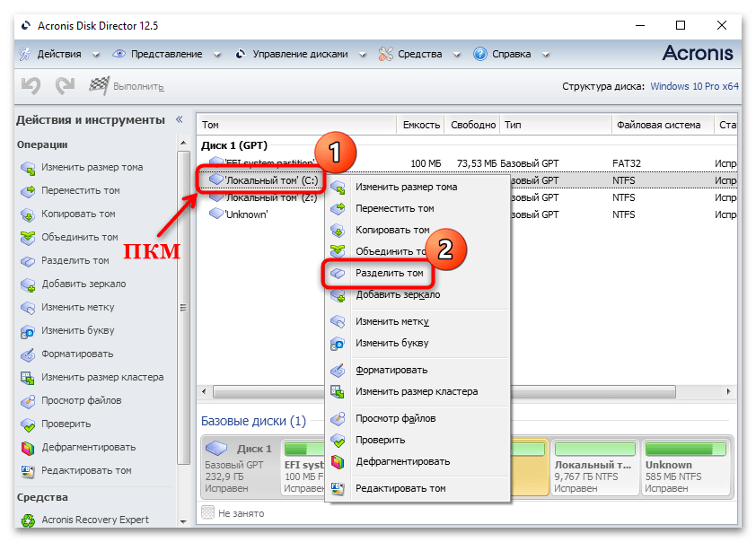Click 'Windows 10 Pro x64' disk structure link

coord(694,87)
